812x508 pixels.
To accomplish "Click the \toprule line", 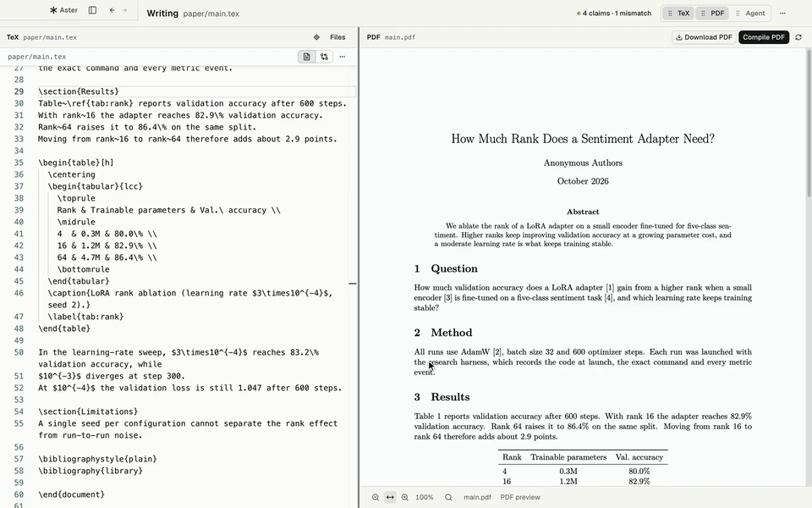I will coord(76,198).
